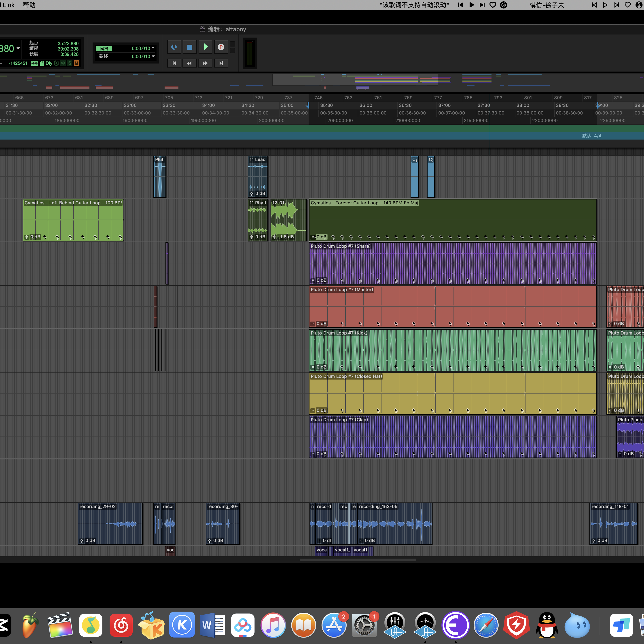Open NetEase Music menu bar icon

point(504,5)
